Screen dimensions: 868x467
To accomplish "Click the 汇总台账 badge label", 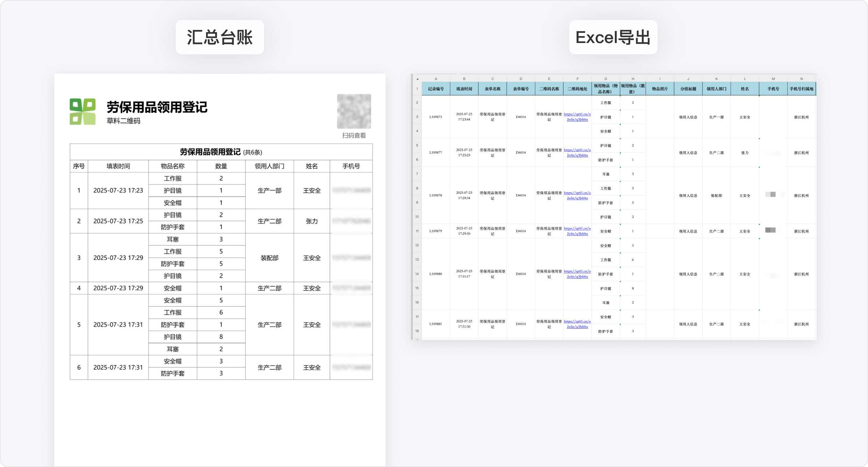I will pos(220,37).
